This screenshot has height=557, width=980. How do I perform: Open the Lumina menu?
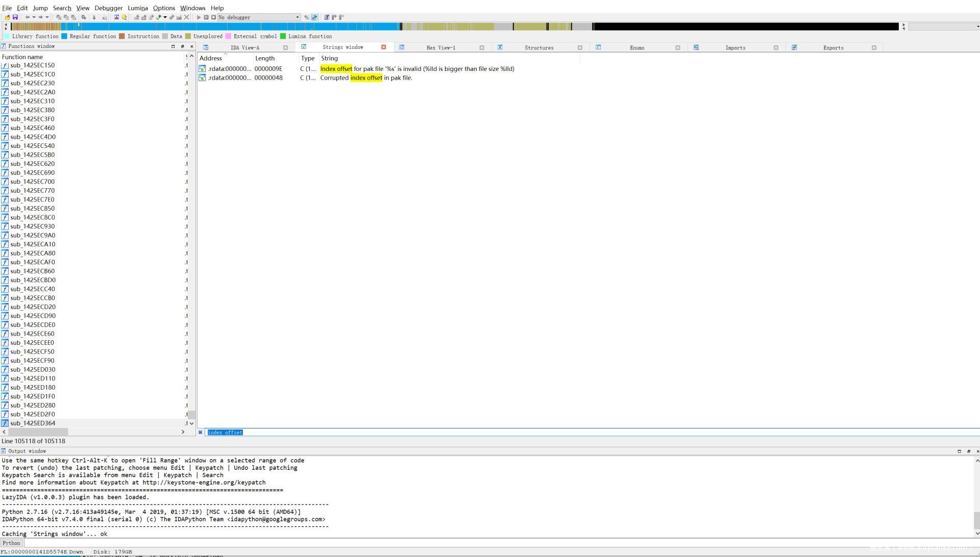coord(137,8)
